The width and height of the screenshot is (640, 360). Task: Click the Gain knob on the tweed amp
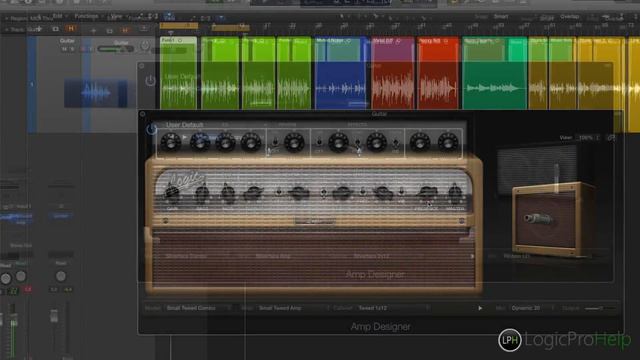[x=172, y=193]
